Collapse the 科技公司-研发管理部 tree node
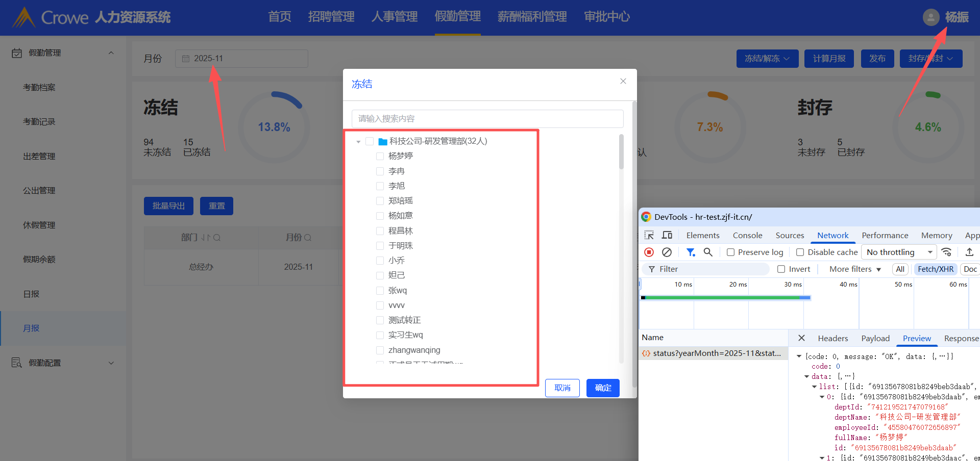Viewport: 980px width, 461px height. (358, 142)
